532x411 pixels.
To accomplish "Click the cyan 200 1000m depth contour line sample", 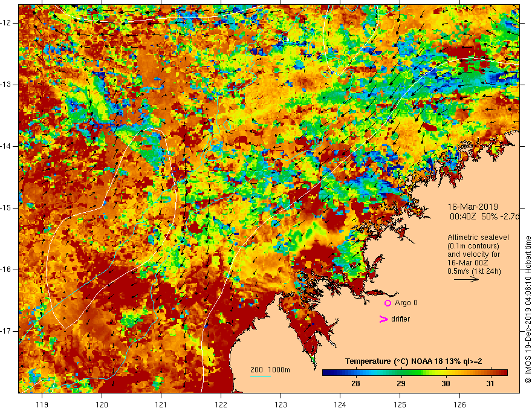I will (x=261, y=376).
